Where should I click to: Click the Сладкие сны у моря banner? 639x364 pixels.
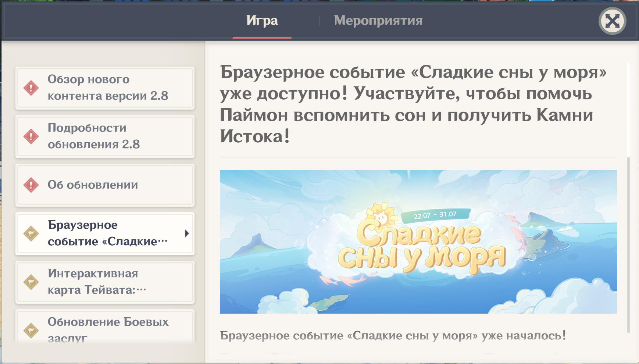(418, 242)
